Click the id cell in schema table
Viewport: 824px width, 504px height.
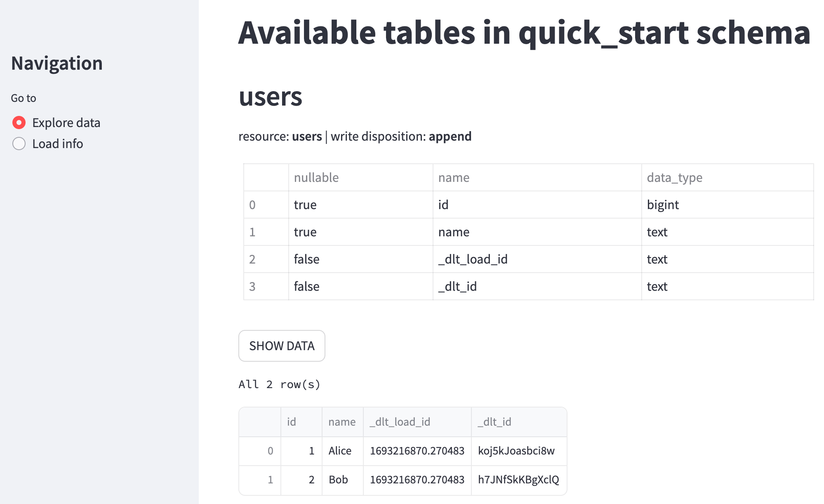[537, 205]
